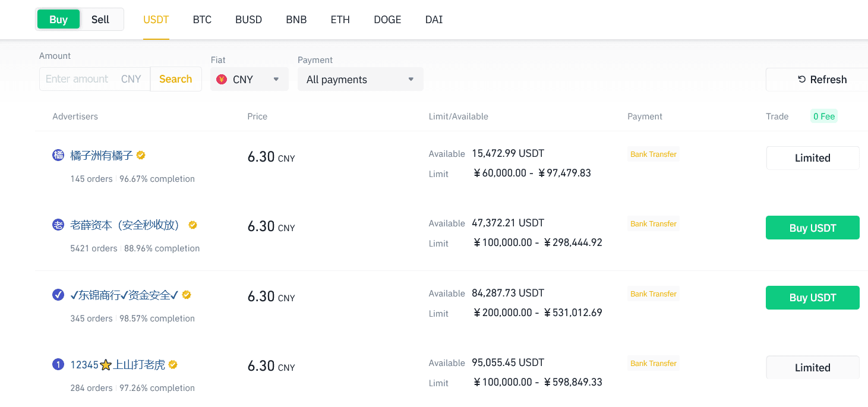
Task: Select the BTC coin tab
Action: pyautogui.click(x=202, y=20)
